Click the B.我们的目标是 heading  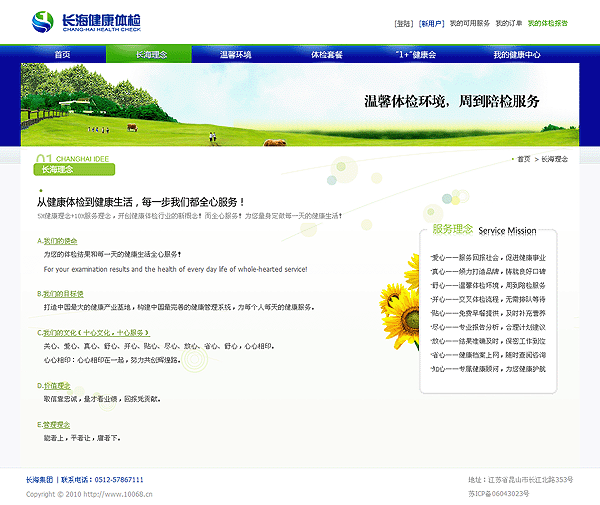click(62, 294)
